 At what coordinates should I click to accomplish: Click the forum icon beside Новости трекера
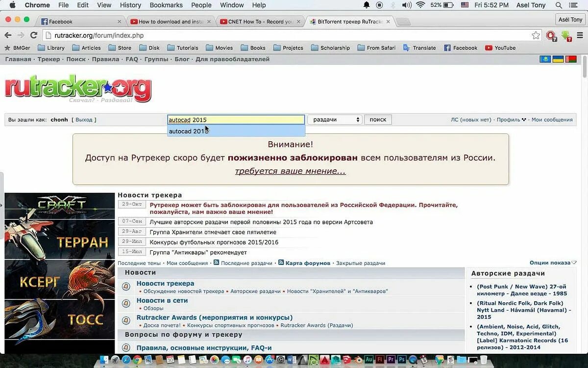tap(126, 287)
